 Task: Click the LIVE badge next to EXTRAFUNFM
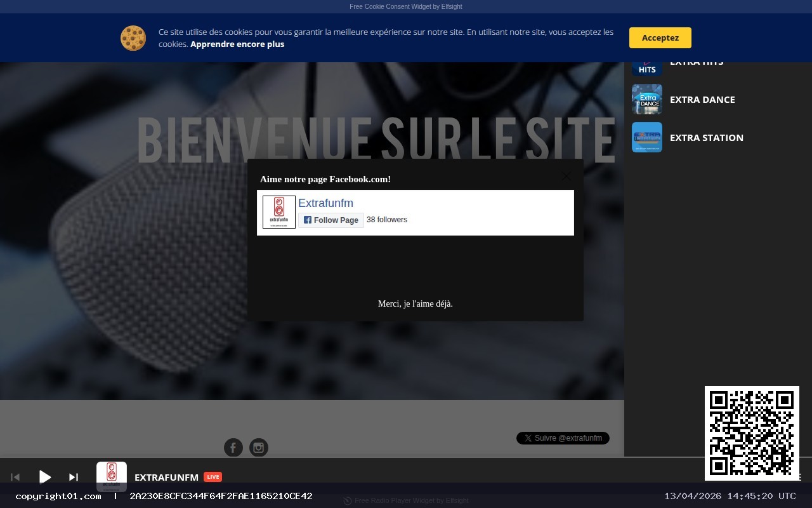[213, 477]
